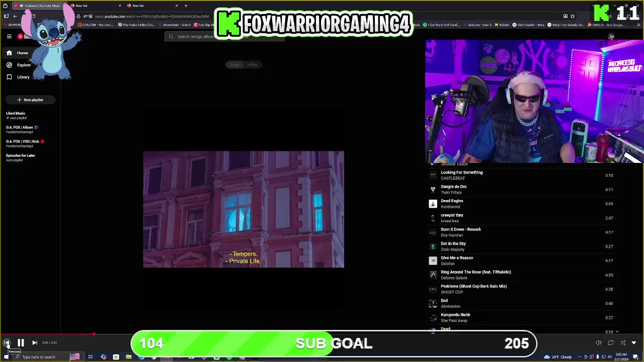This screenshot has height=362, width=644.
Task: Click the Tempers Private Life video
Action: pos(244,209)
